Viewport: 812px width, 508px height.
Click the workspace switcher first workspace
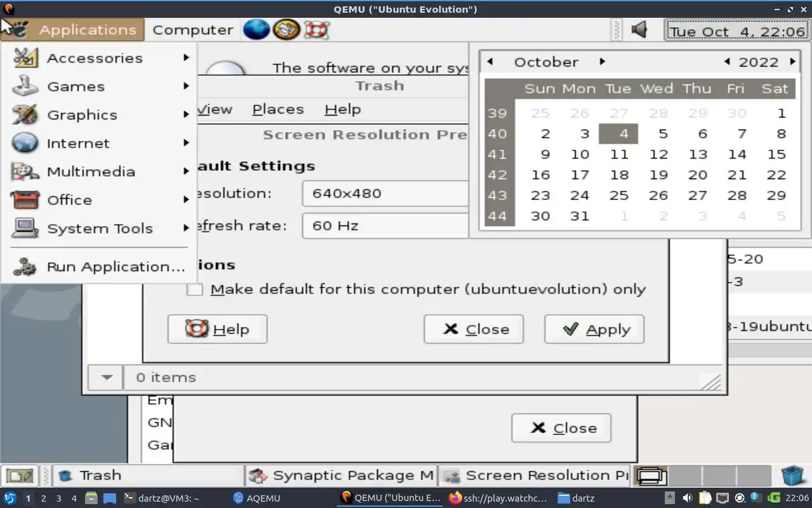click(x=651, y=475)
